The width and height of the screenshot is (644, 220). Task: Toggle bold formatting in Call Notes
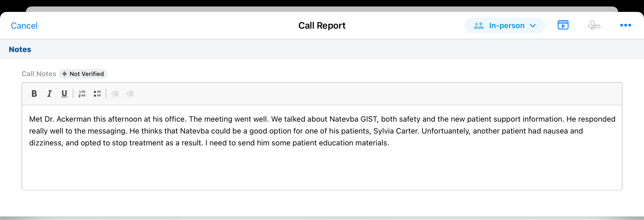(x=34, y=94)
